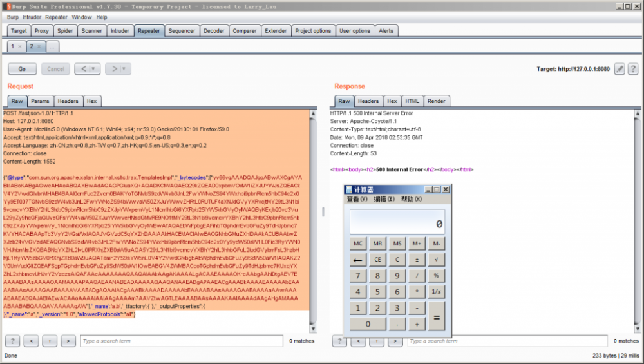Switch to the Decoder tab
The width and height of the screenshot is (644, 364).
click(x=214, y=31)
